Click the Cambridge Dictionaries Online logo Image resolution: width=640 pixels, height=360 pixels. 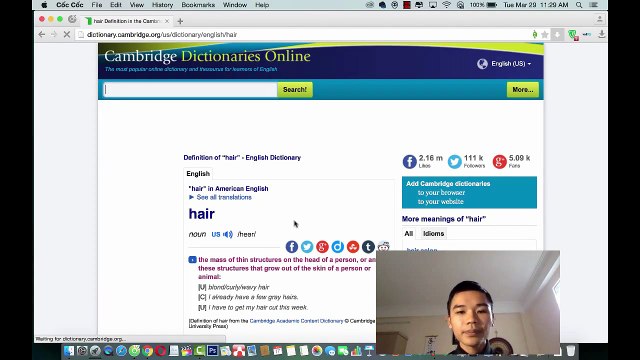(x=207, y=56)
